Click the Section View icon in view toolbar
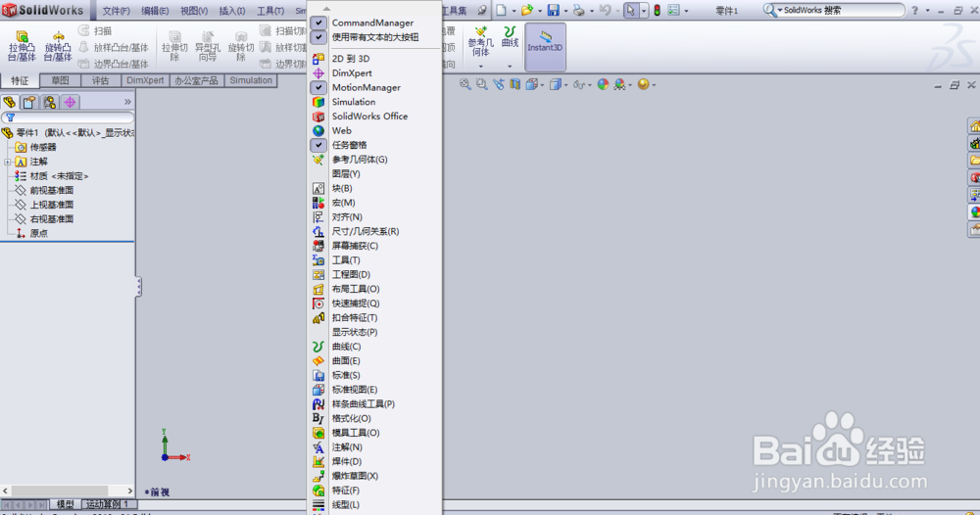This screenshot has height=515, width=980. [514, 84]
